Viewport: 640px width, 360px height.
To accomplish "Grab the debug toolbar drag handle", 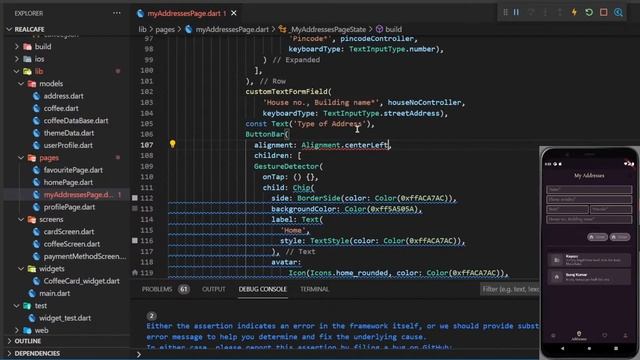I will 505,13.
